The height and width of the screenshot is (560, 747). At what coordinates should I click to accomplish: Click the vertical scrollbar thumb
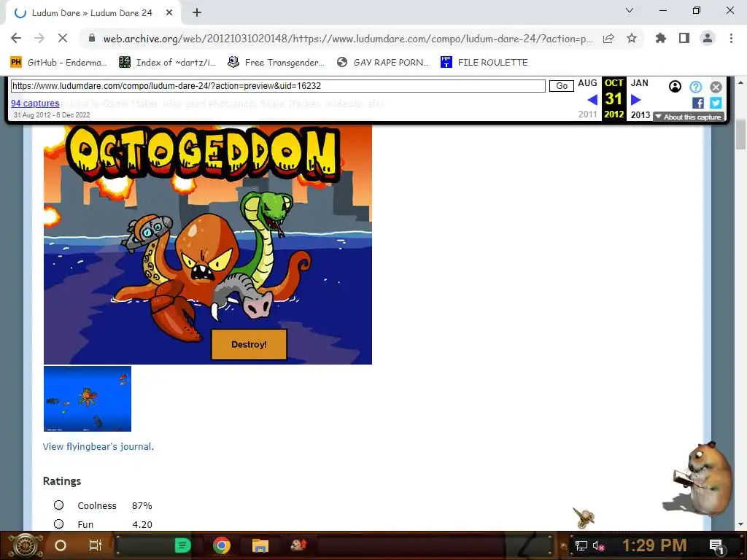pos(741,135)
